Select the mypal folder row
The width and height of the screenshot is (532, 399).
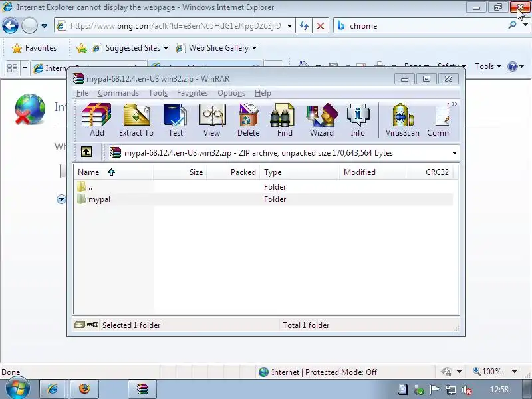pyautogui.click(x=263, y=199)
